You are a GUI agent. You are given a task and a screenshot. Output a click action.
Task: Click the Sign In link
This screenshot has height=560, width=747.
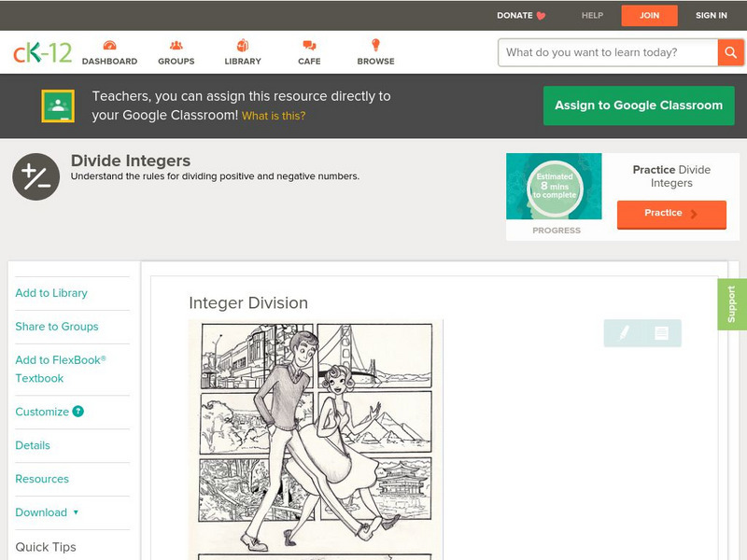click(712, 15)
